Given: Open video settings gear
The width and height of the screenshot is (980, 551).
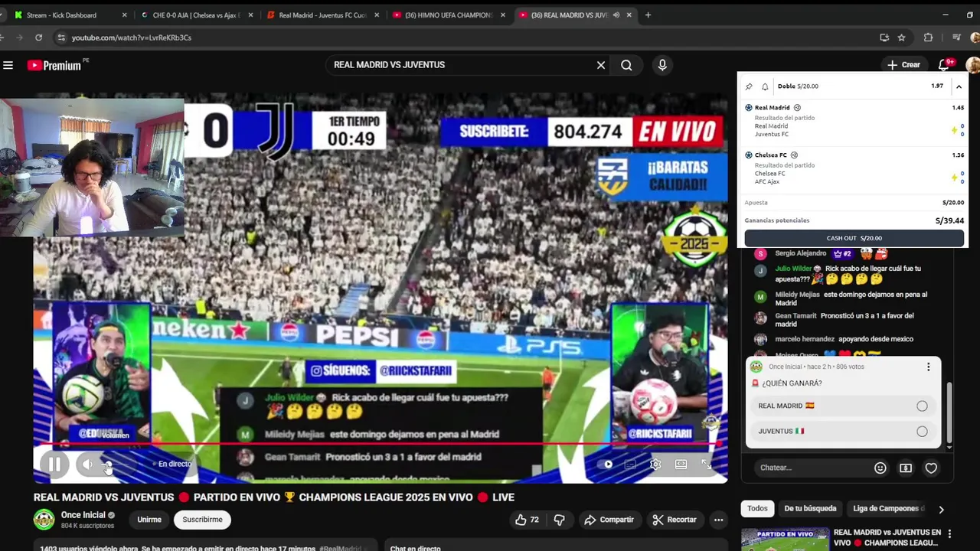Looking at the screenshot, I should (x=655, y=464).
